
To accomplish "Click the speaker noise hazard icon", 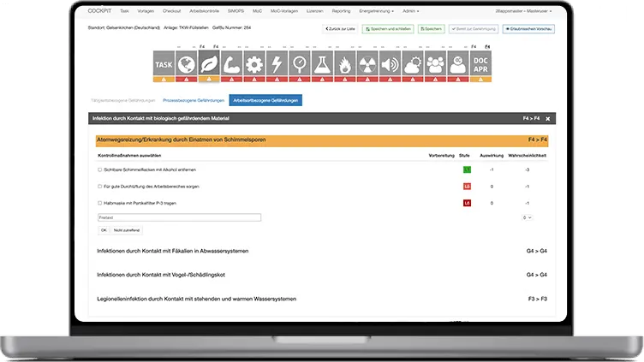I will 390,64.
